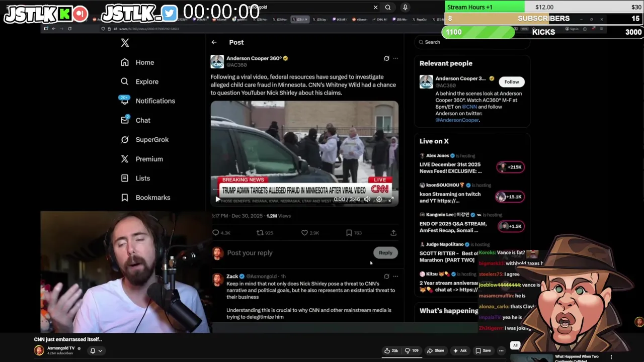Image resolution: width=644 pixels, height=362 pixels.
Task: Reload the browser page inside the stream
Action: point(69,29)
